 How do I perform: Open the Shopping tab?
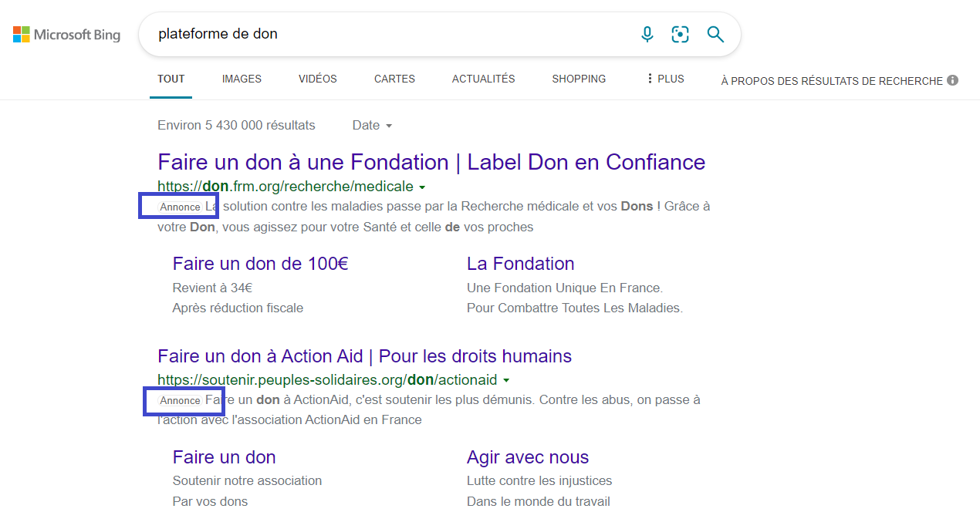579,79
